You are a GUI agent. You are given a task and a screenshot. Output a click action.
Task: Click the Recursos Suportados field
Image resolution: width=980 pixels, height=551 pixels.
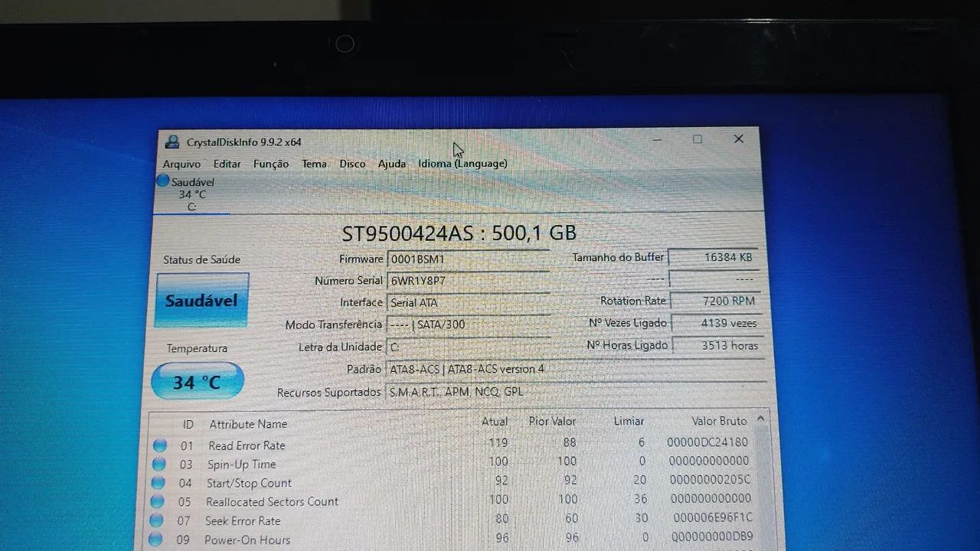click(x=577, y=392)
